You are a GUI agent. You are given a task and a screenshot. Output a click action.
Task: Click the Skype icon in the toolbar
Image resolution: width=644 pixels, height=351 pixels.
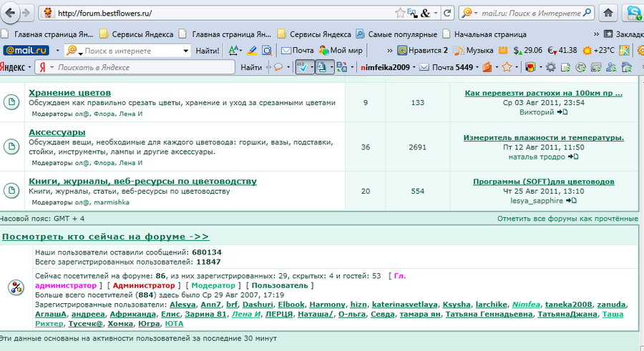(x=633, y=13)
